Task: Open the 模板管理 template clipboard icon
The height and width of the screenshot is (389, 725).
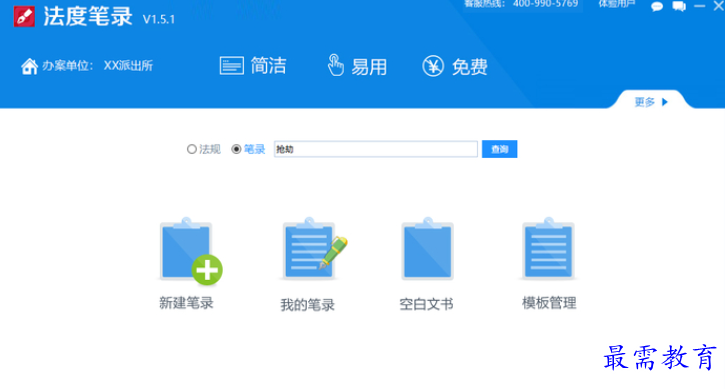Action: (x=548, y=249)
